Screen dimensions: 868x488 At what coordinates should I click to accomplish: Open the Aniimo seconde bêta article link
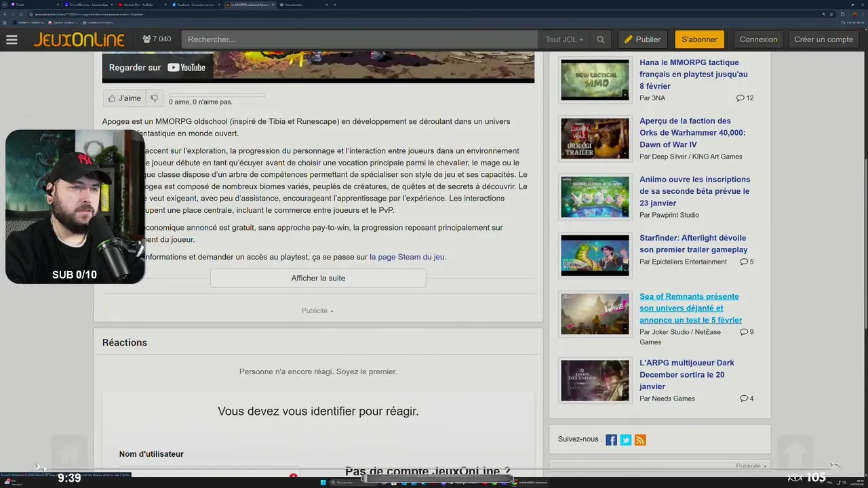point(694,191)
